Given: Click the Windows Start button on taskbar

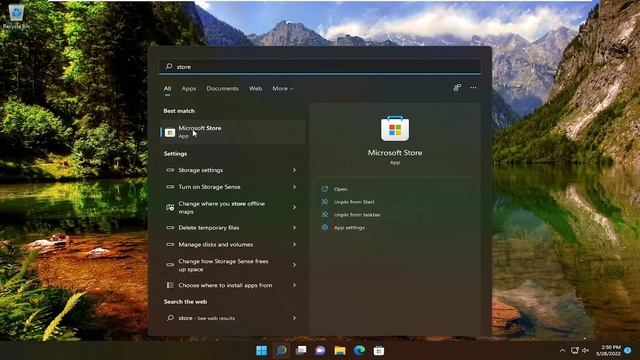Looking at the screenshot, I should (x=262, y=351).
